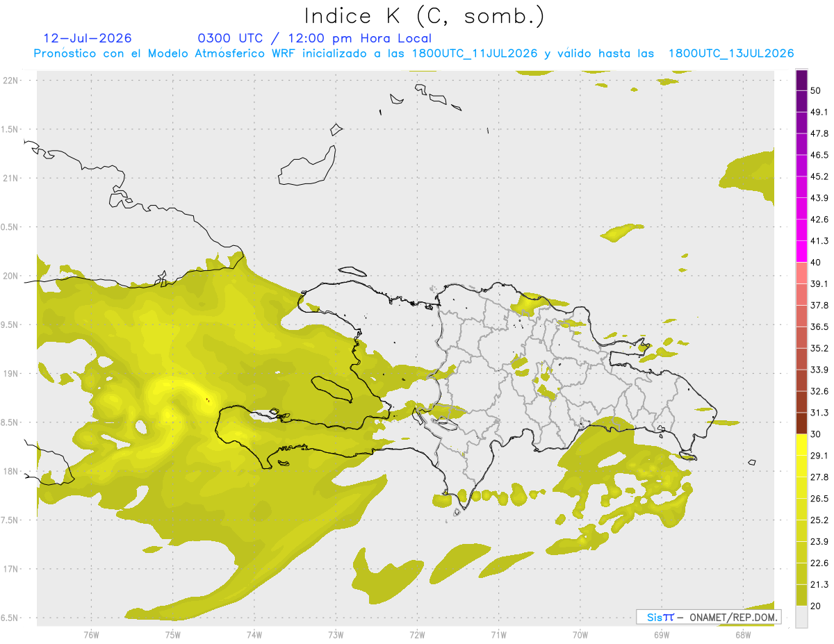The height and width of the screenshot is (644, 834).
Task: Click the "17N" latitude label
Action: pyautogui.click(x=10, y=569)
